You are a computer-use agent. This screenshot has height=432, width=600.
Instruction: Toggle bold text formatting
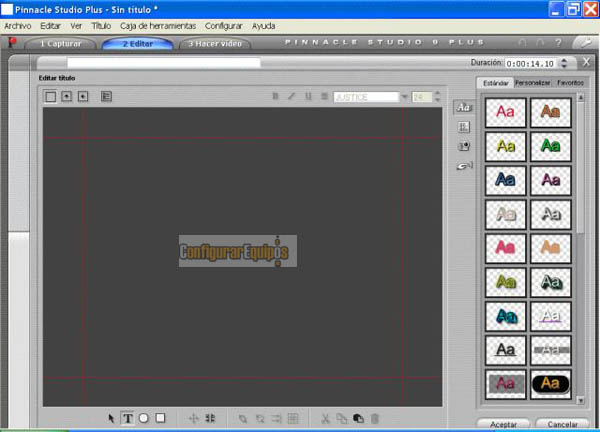coord(275,96)
